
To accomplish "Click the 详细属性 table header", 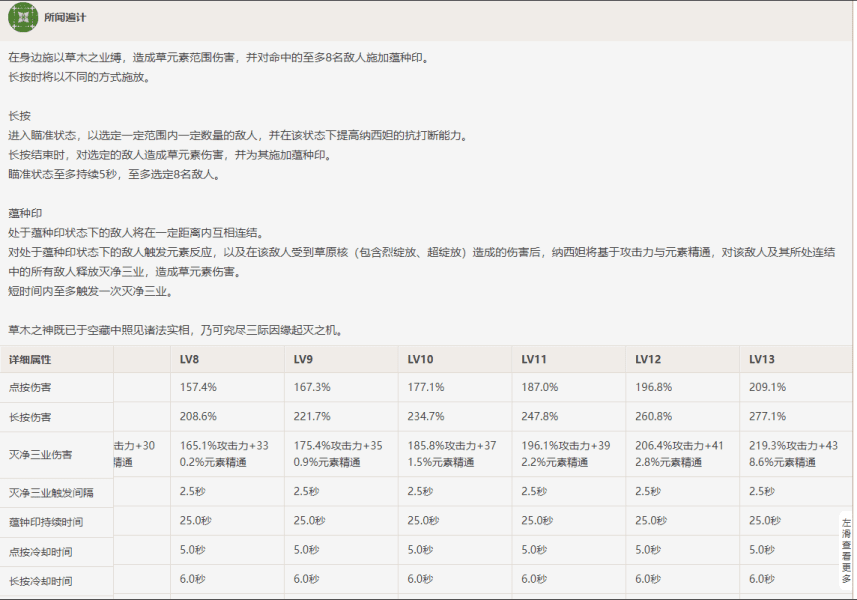I will click(x=30, y=360).
